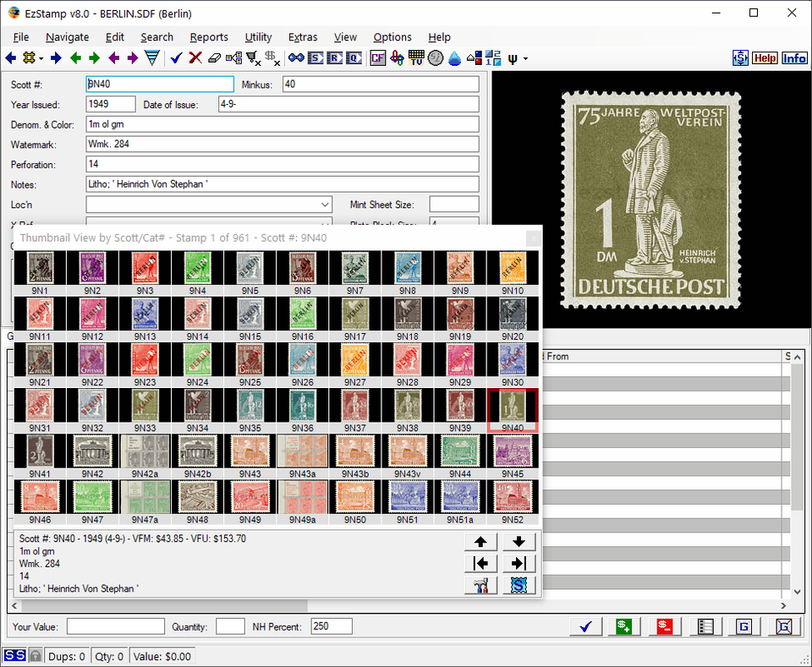Image resolution: width=812 pixels, height=667 pixels.
Task: Open the Reports menu
Action: [209, 37]
